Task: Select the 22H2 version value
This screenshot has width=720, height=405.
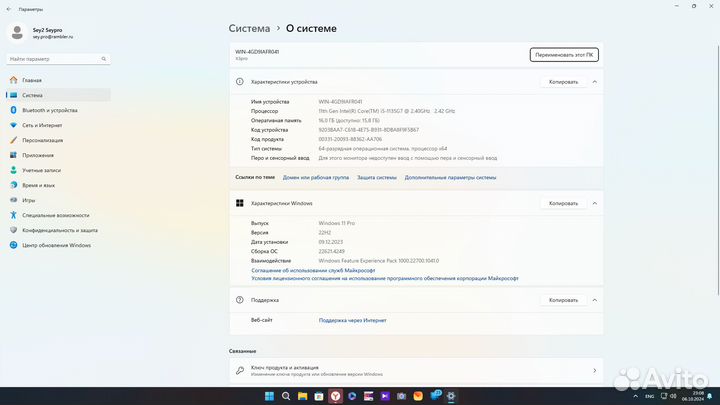Action: point(325,233)
